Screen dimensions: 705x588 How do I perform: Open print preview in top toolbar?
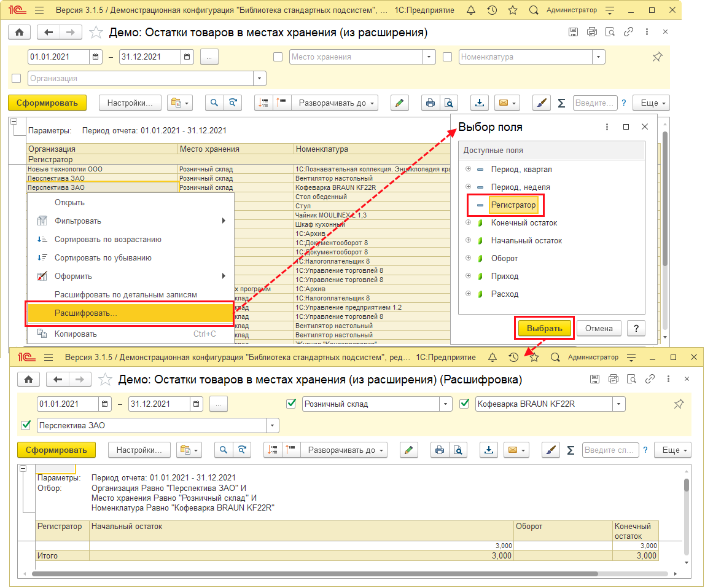449,103
